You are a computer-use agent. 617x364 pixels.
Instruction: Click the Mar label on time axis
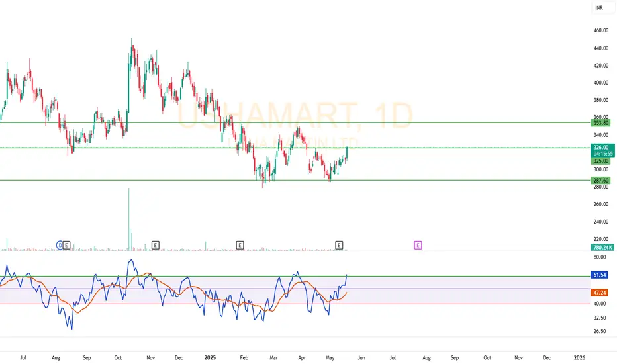coord(273,357)
